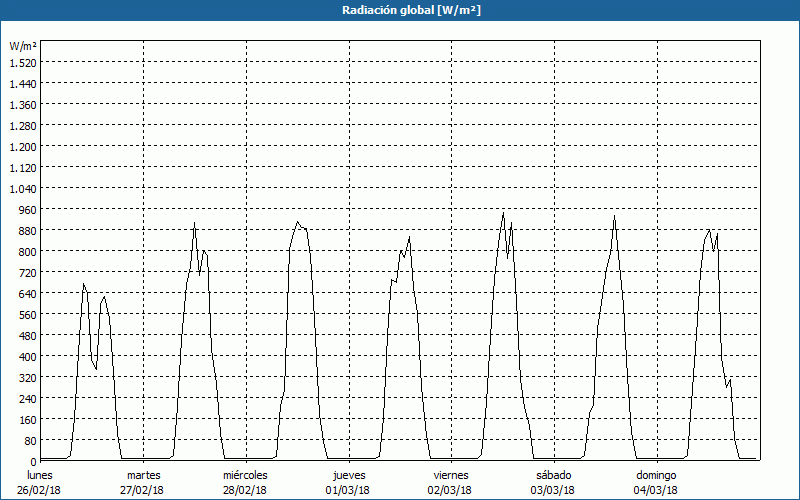Click the 26/02/18 date label
Image resolution: width=800 pixels, height=500 pixels.
(40, 490)
